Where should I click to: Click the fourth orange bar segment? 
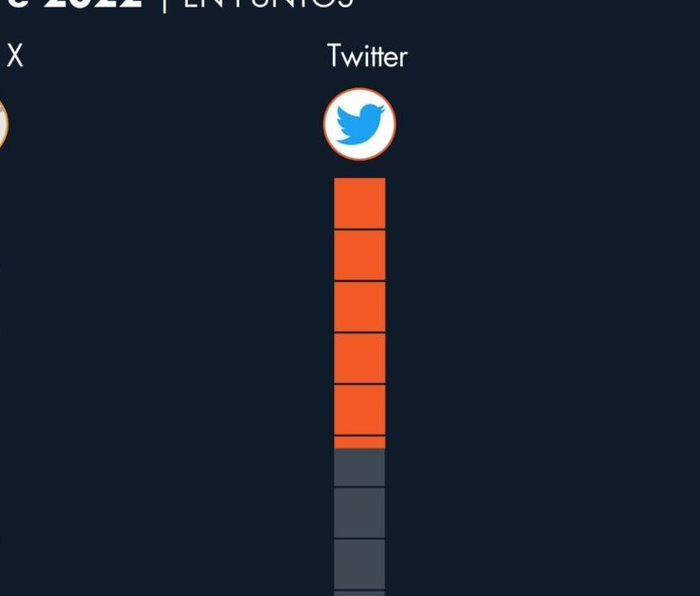tap(359, 359)
